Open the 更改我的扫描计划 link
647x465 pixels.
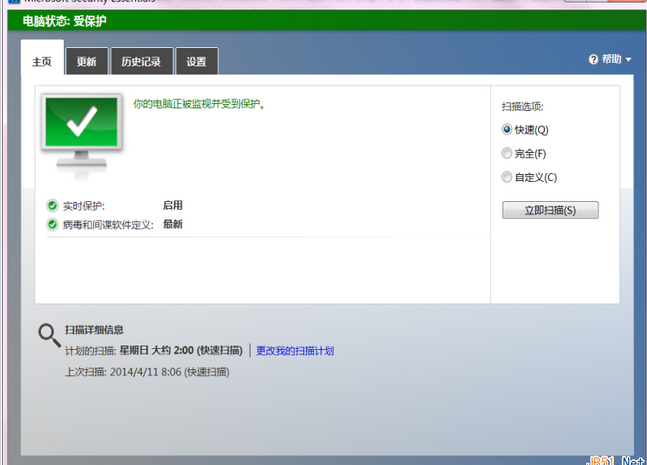tap(295, 351)
